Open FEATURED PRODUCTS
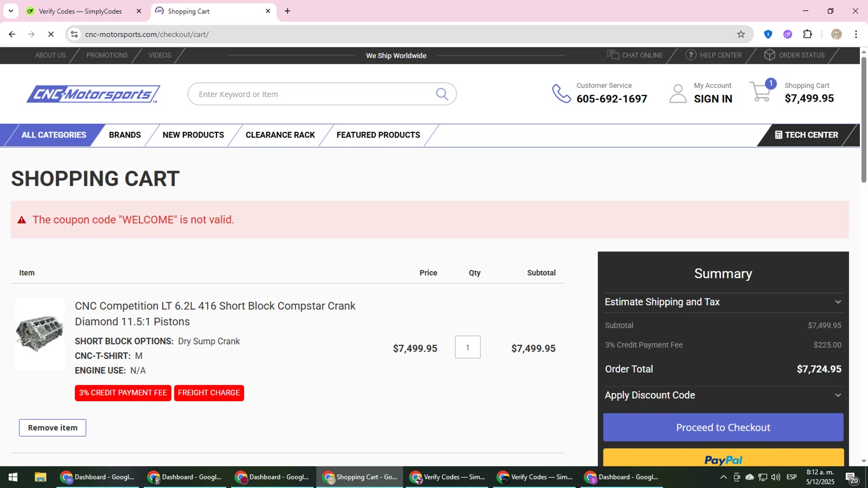This screenshot has height=488, width=868. (x=378, y=135)
